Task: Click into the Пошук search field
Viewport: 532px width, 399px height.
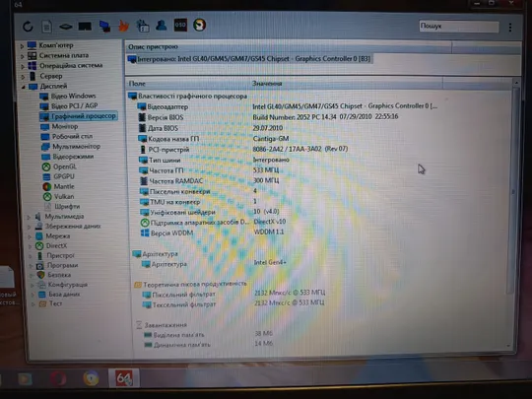Action: [x=459, y=27]
